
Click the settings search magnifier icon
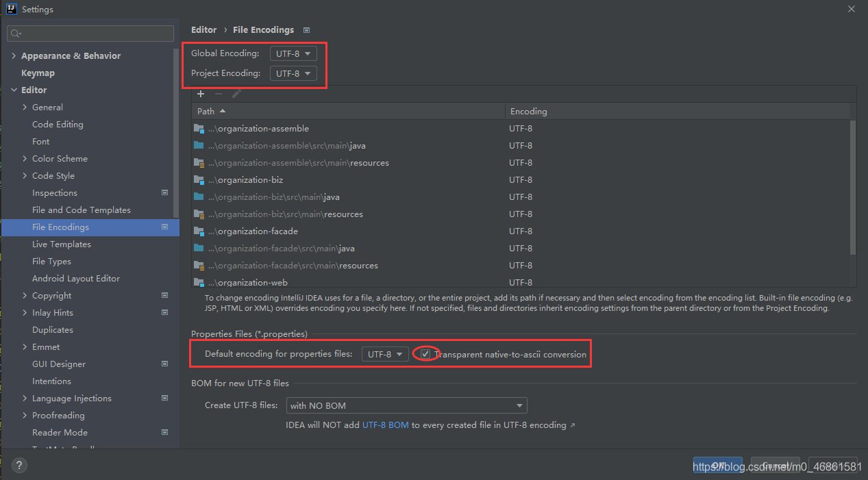coord(16,34)
